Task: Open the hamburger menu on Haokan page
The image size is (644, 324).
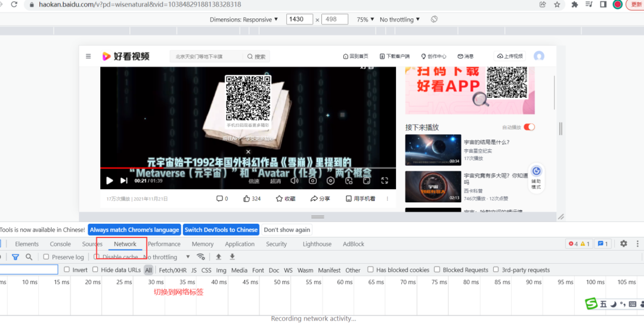Action: (x=88, y=56)
